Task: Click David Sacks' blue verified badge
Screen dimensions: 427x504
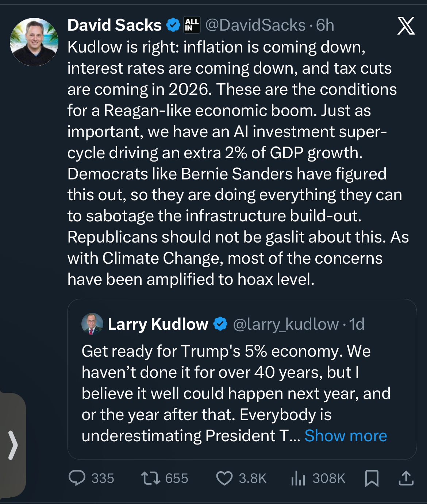Action: [x=173, y=25]
